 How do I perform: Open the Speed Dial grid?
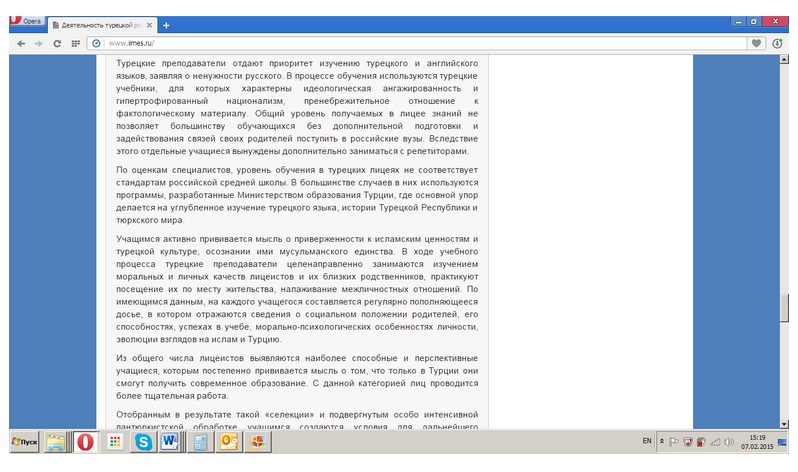[75, 44]
